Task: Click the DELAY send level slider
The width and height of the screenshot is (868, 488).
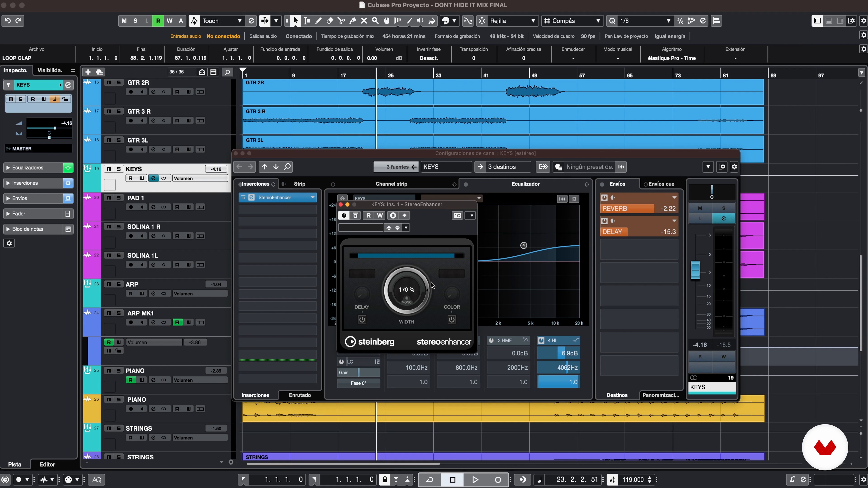Action: [x=639, y=232]
